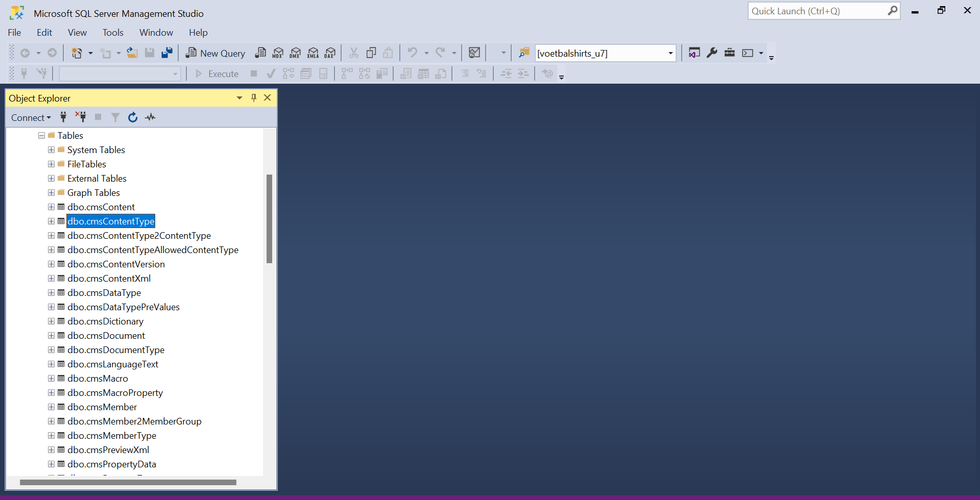Click the Copy icon in toolbar
980x500 pixels.
point(371,53)
